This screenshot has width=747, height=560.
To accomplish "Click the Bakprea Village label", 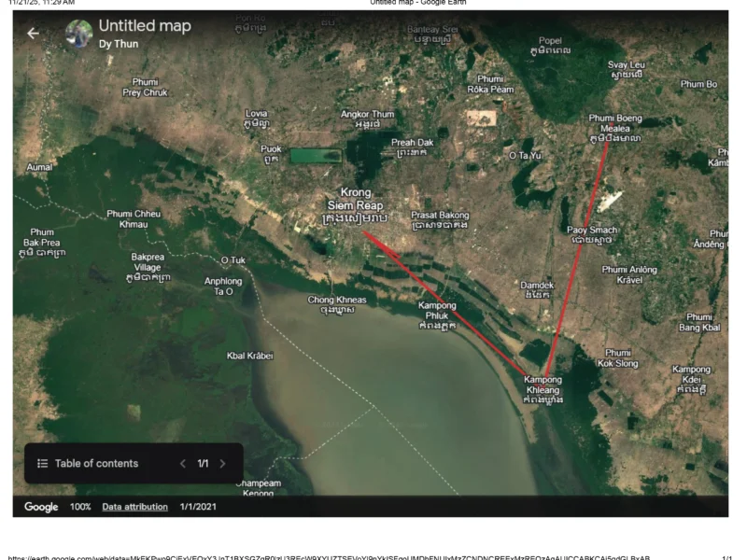I will (148, 267).
